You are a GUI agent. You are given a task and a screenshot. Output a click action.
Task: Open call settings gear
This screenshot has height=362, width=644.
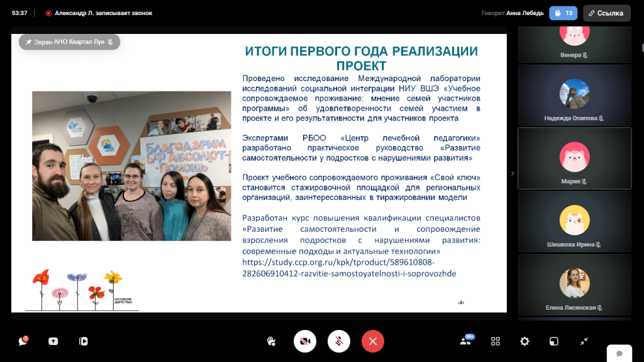[x=525, y=341]
